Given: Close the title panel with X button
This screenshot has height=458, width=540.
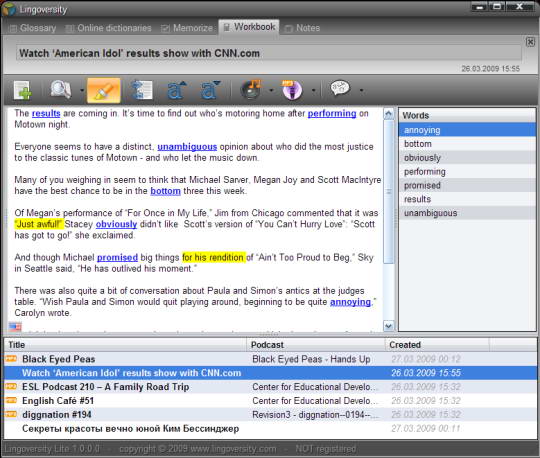Looking at the screenshot, I should point(530,42).
